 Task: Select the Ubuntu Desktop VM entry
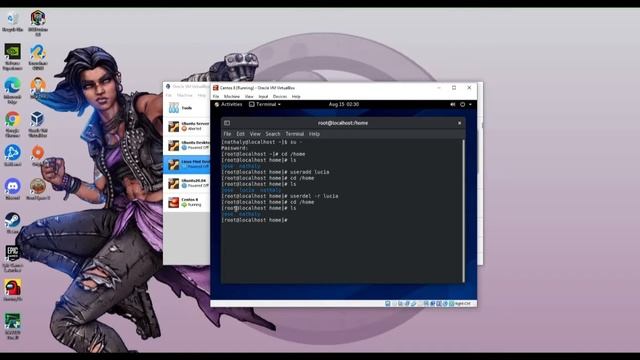(x=187, y=145)
